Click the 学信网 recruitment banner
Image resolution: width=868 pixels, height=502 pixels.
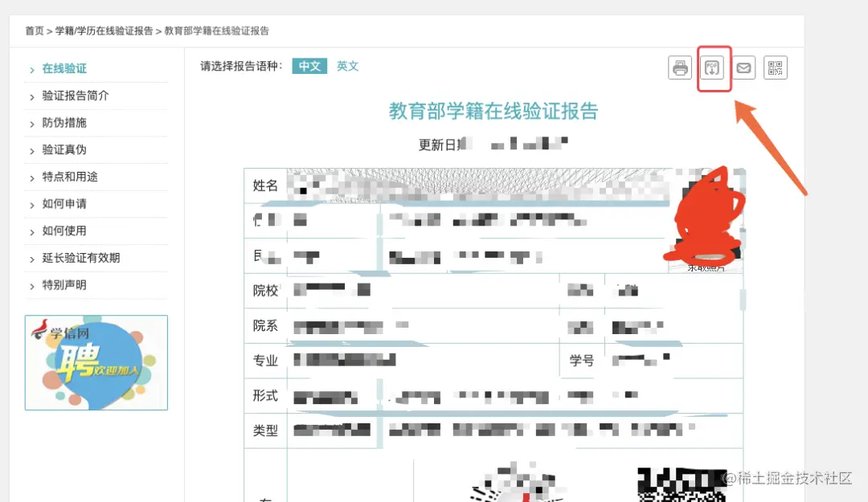tap(96, 363)
